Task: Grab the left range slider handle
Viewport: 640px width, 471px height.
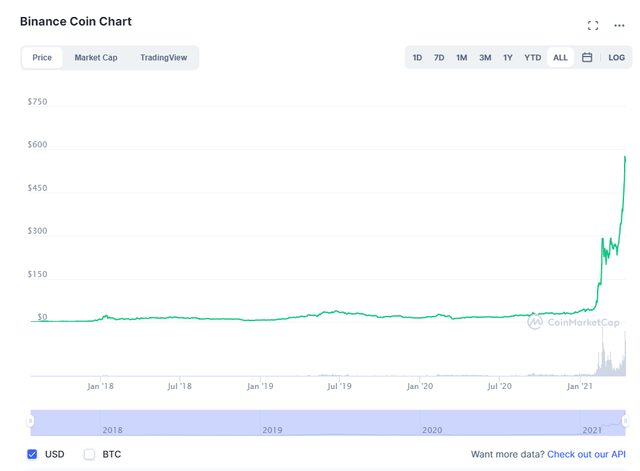Action: 30,421
